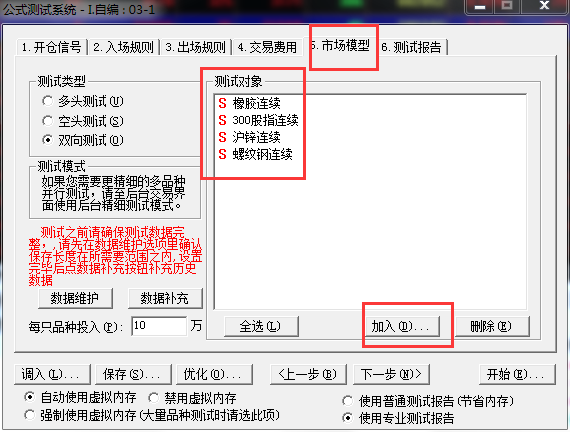Minimize the 公式测试系统 window
The width and height of the screenshot is (570, 432).
480,7
